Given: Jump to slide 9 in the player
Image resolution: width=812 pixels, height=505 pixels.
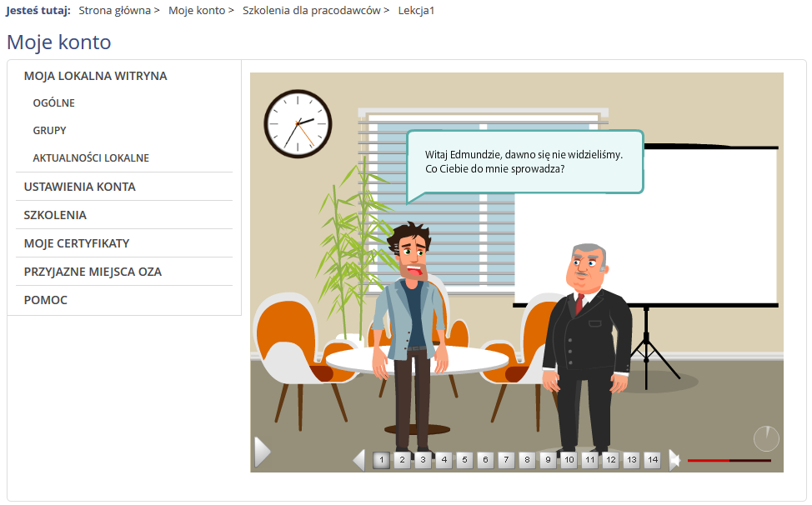Looking at the screenshot, I should pos(548,460).
